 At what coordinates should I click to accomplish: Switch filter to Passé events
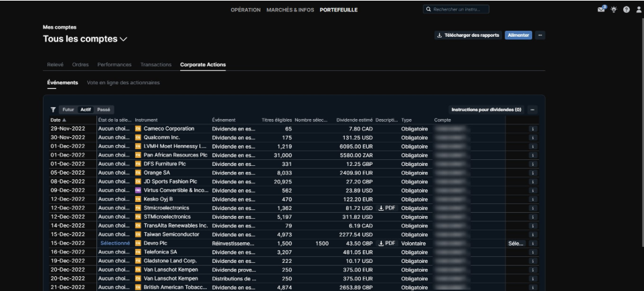tap(104, 109)
